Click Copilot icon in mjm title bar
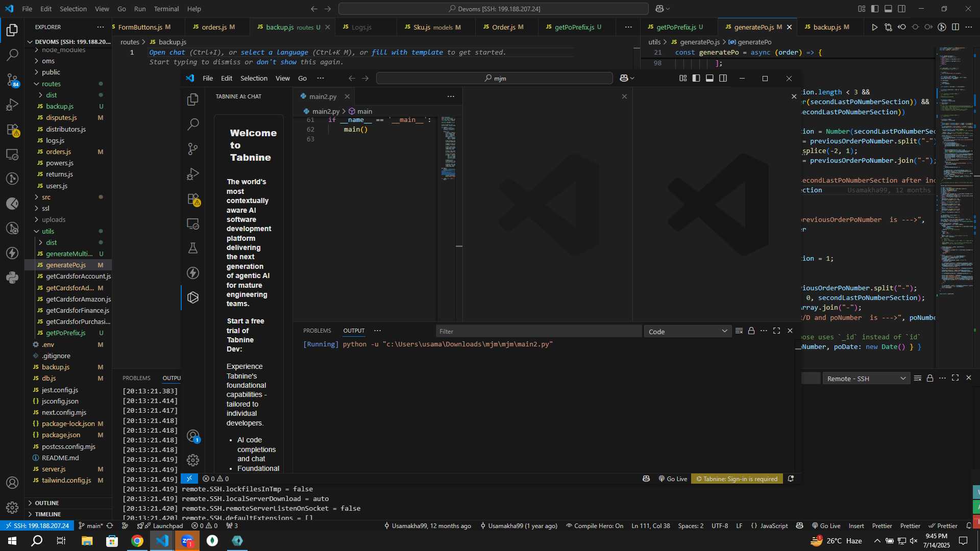 [624, 78]
